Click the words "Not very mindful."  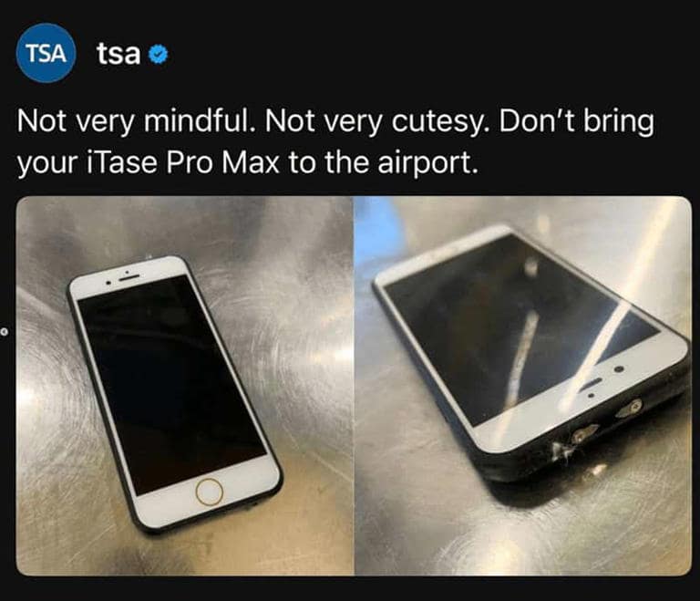coord(138,121)
